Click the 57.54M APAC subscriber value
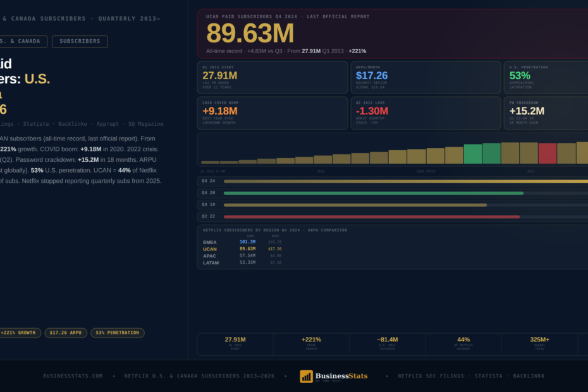Viewport: 588px width, 392px height. point(247,256)
